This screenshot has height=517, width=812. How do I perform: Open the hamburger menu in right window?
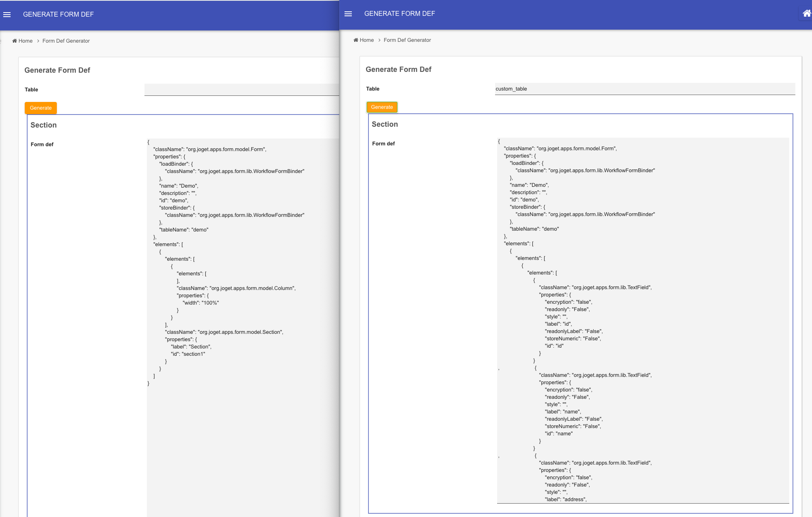tap(348, 14)
